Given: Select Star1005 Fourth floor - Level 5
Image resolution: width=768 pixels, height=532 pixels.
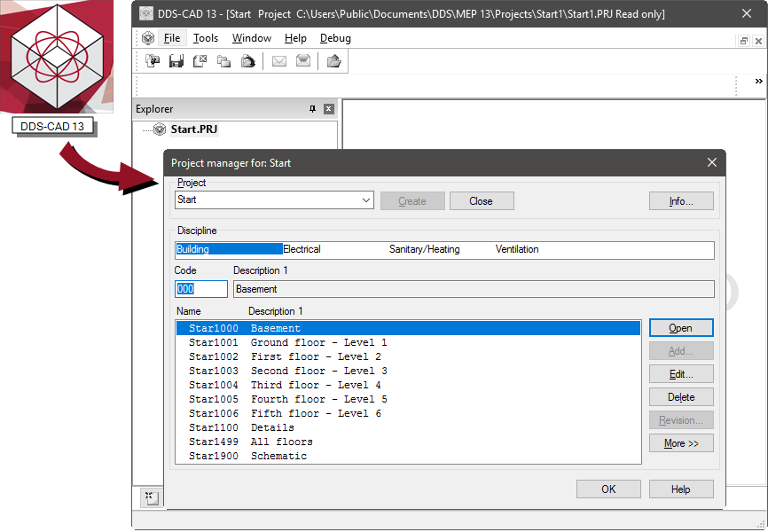Looking at the screenshot, I should pyautogui.click(x=408, y=399).
